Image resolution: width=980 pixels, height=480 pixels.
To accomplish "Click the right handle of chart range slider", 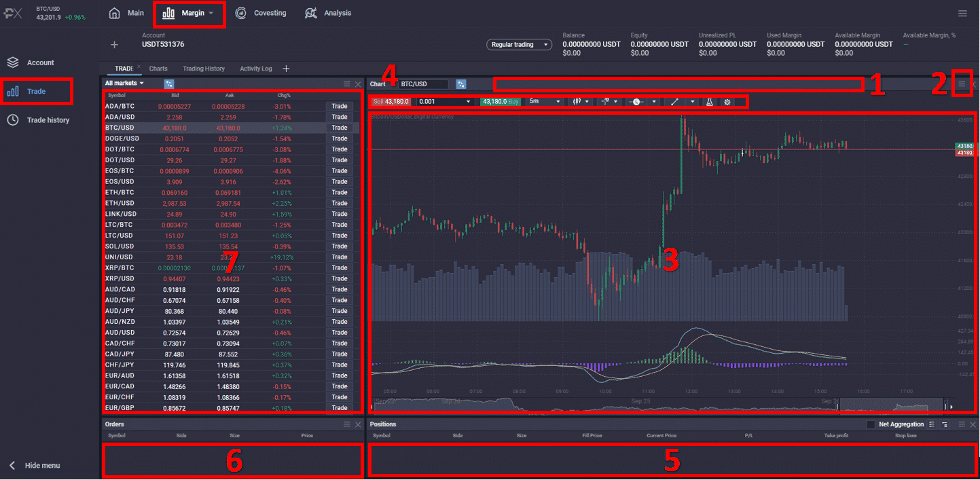I will (x=943, y=407).
